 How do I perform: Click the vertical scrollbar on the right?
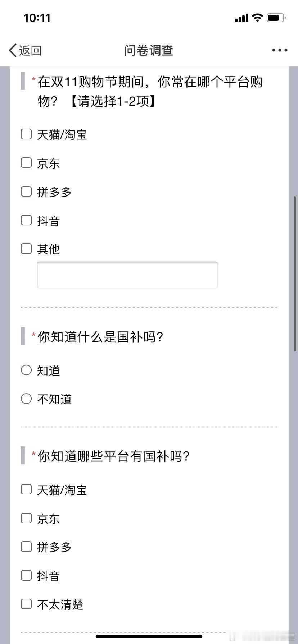(295, 273)
